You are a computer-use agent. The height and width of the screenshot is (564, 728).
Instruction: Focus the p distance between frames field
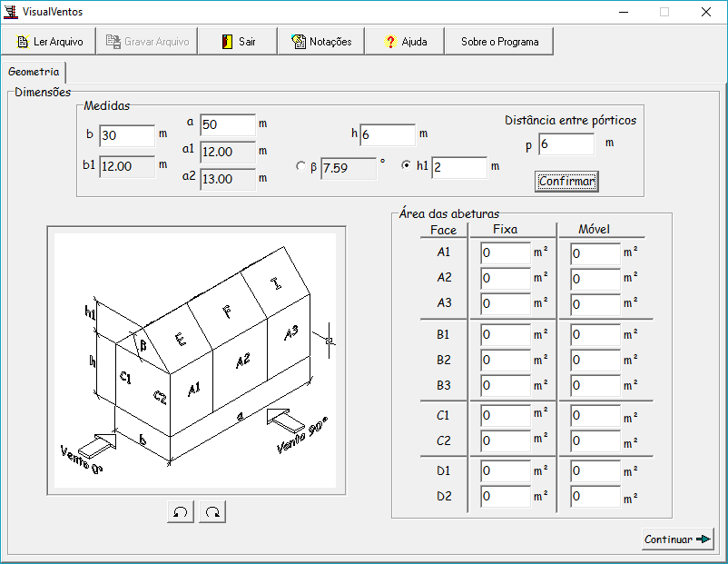(x=566, y=144)
